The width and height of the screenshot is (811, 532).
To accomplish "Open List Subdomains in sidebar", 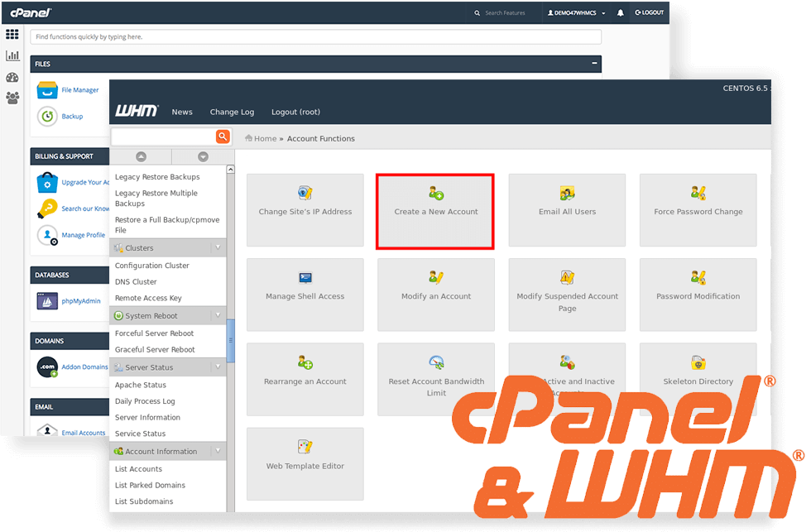I will point(144,501).
